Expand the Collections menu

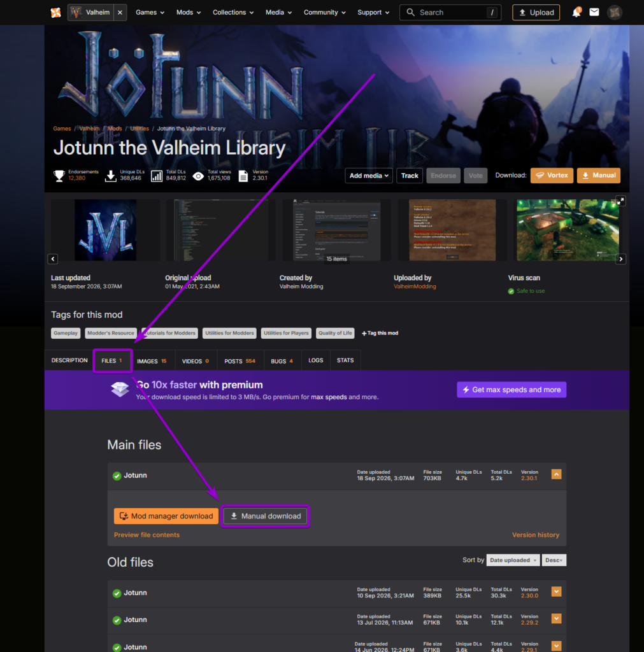click(233, 13)
